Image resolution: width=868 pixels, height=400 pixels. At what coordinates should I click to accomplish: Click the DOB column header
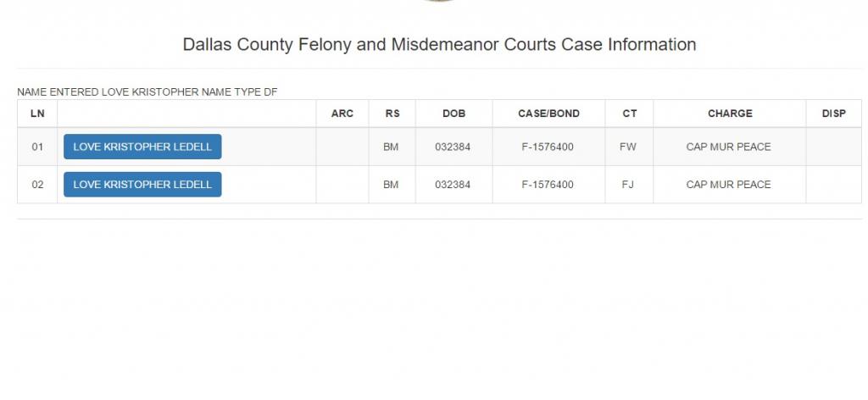(453, 114)
